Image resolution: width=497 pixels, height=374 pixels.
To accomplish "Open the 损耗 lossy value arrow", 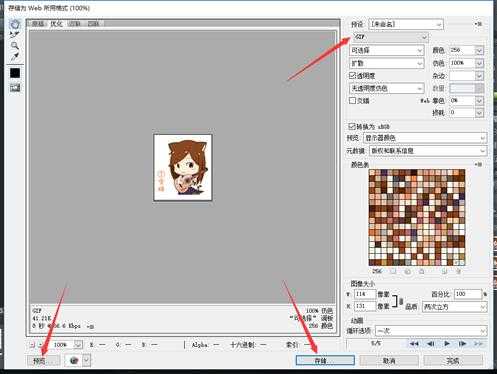I will (x=479, y=113).
